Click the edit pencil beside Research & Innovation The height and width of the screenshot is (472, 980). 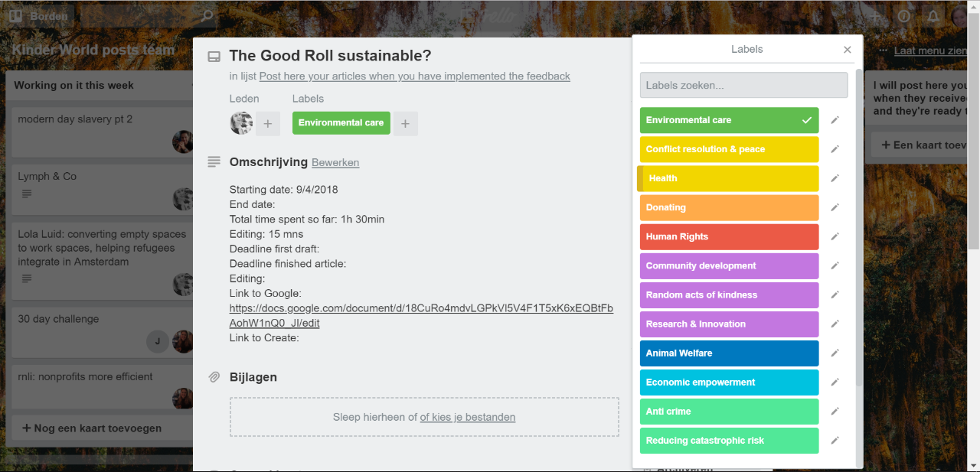click(835, 324)
